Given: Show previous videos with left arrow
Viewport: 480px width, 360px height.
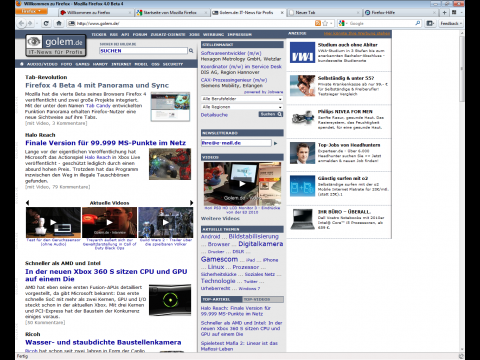Looking at the screenshot, I should [x=27, y=203].
